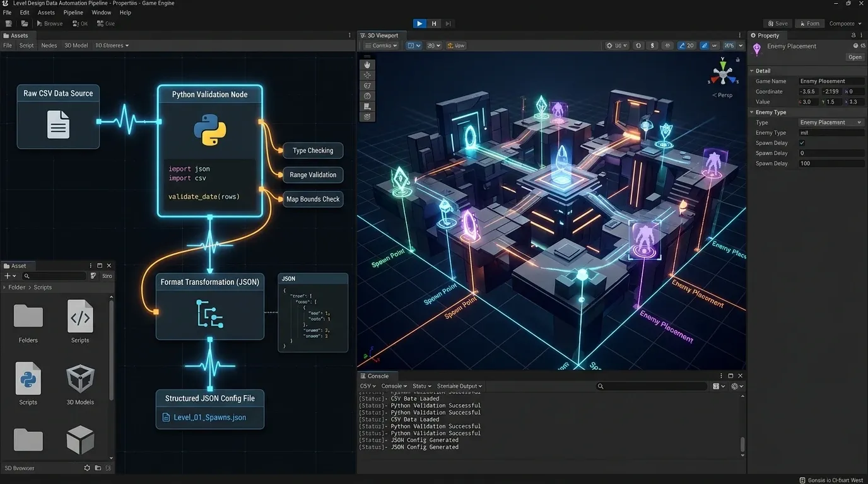Collapse the Enemy Type section
868x484 pixels.
(x=752, y=112)
